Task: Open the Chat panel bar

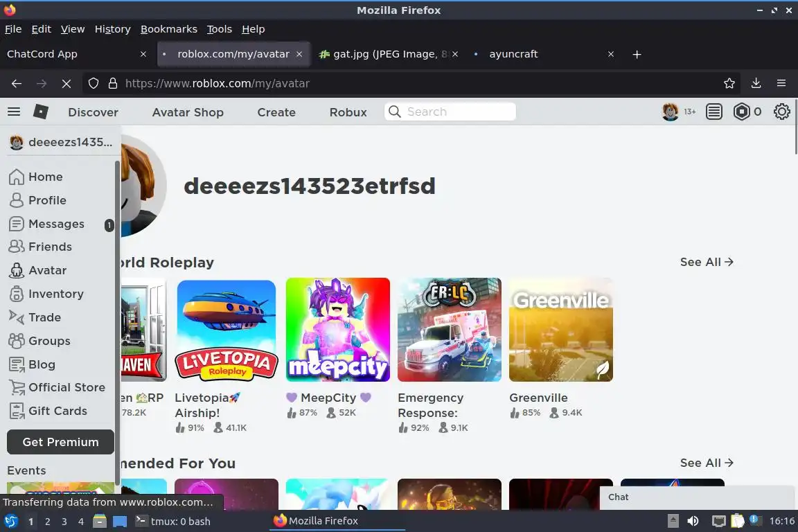Action: [x=698, y=497]
